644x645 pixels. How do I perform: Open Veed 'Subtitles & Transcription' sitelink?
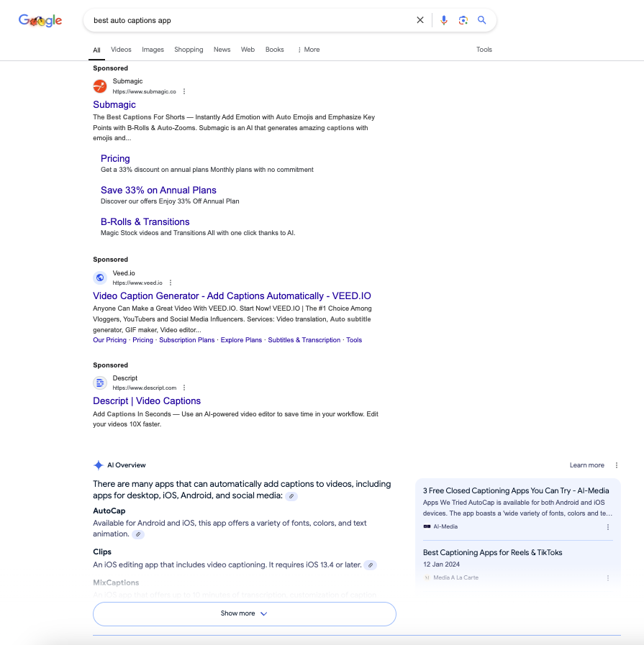(x=304, y=340)
